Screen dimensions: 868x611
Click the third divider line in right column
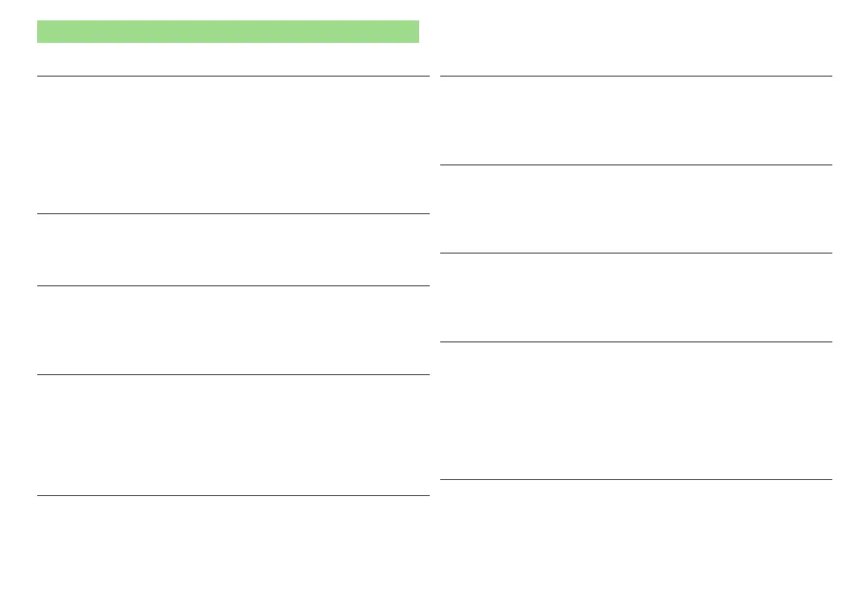636,253
